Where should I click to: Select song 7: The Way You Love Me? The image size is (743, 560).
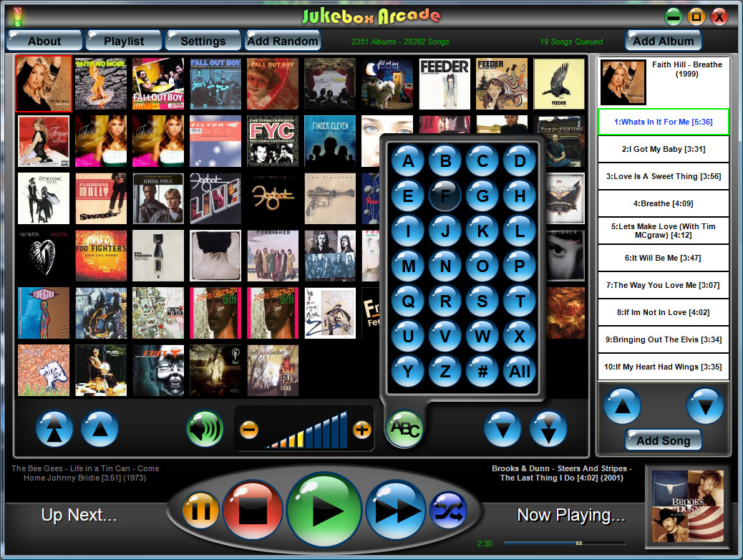pos(664,285)
